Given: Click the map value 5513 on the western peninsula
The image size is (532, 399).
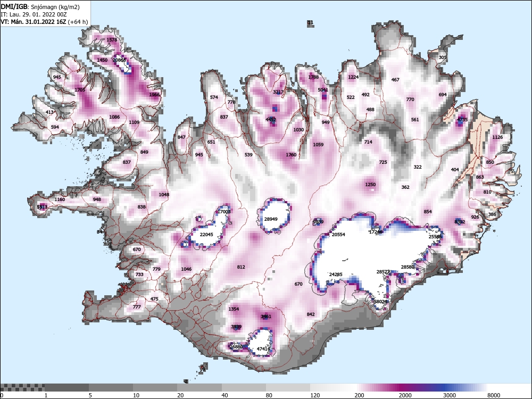Looking at the screenshot, I should coord(43,207).
